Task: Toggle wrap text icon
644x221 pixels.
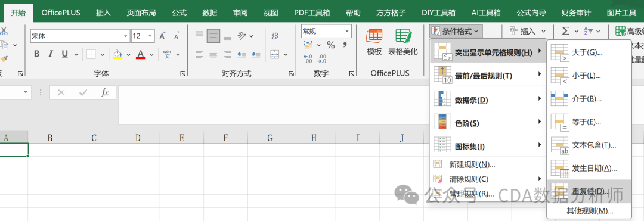Action: pyautogui.click(x=275, y=36)
